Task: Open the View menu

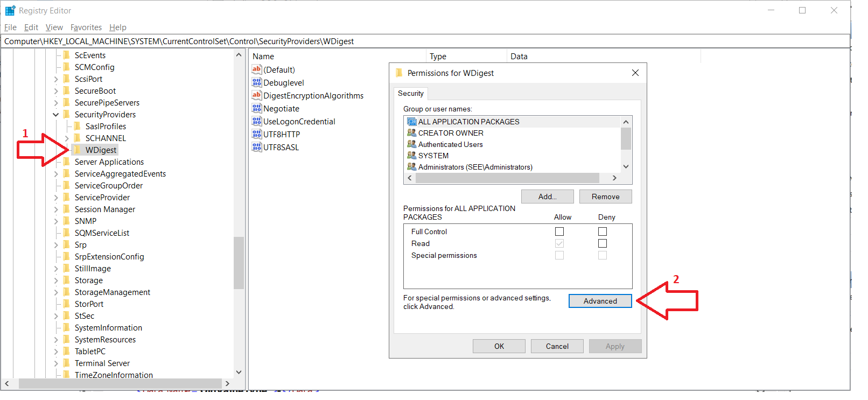Action: coord(54,27)
